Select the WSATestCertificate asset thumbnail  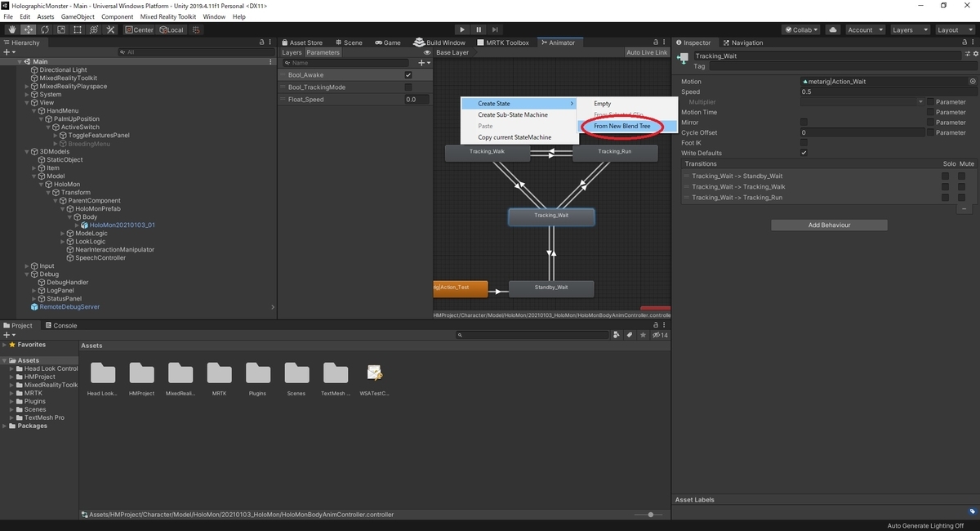coord(375,373)
